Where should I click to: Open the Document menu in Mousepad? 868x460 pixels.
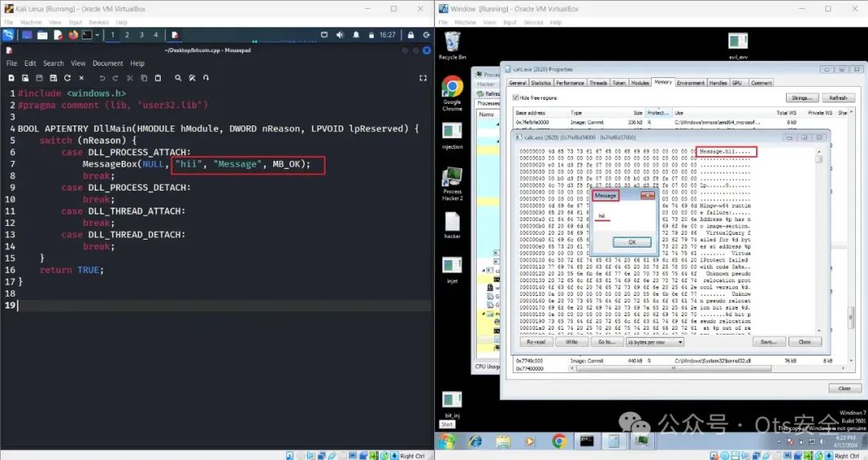coord(108,64)
